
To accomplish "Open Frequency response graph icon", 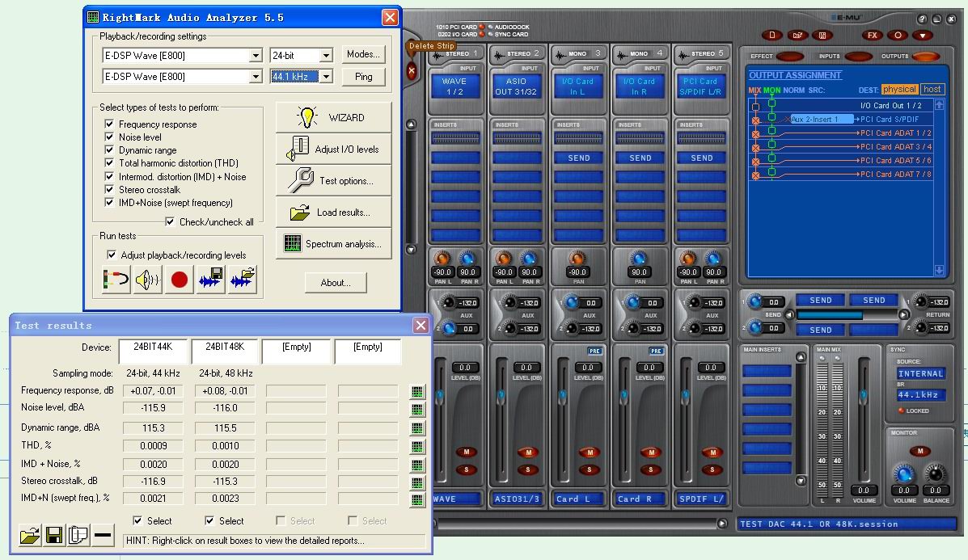I will tap(417, 392).
